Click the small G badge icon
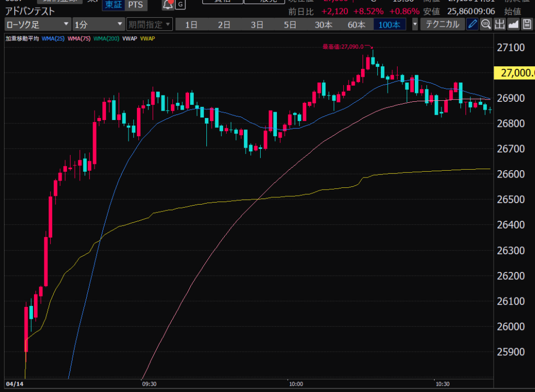Screen dimensions: 535x392 coord(180,5)
